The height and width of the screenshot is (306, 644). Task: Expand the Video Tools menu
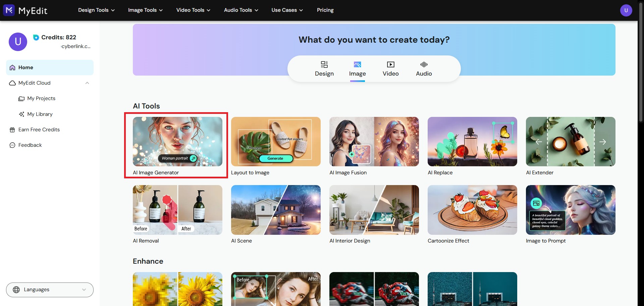[193, 10]
